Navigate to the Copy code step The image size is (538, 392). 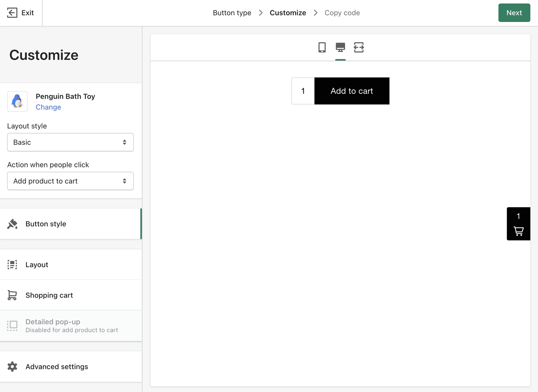pos(342,13)
